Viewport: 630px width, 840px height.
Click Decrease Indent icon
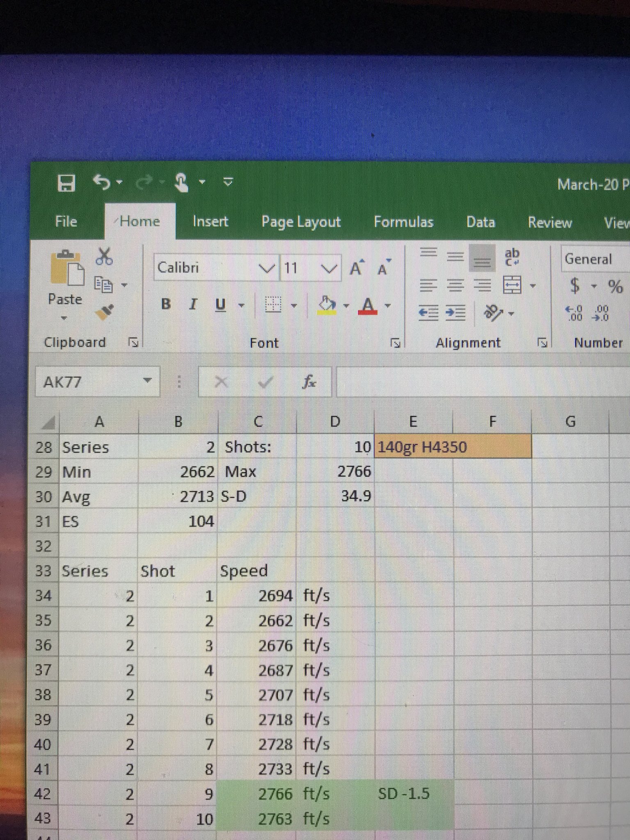429,313
